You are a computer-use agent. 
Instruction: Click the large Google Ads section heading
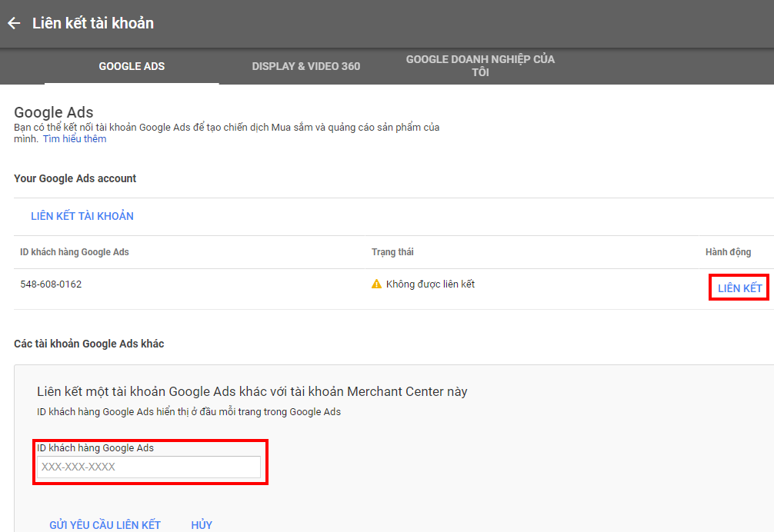54,113
